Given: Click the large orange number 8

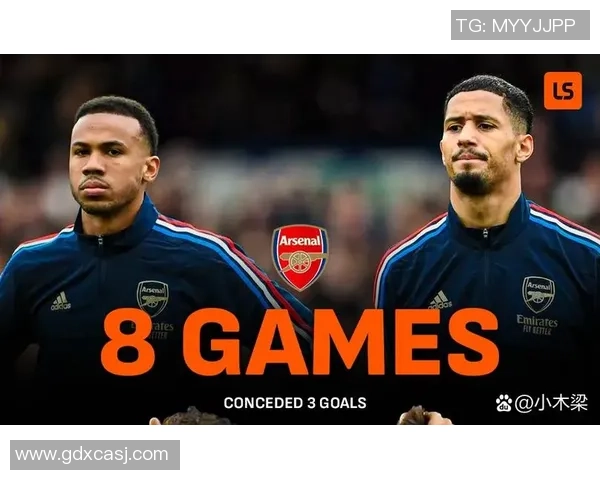Looking at the screenshot, I should pos(128,343).
